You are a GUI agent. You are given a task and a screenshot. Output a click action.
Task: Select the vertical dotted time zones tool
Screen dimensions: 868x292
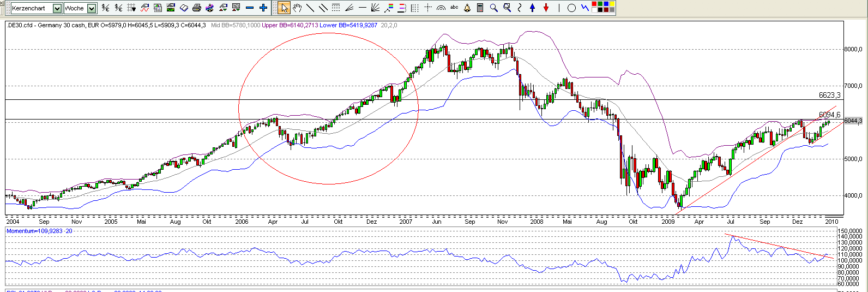coord(414,8)
